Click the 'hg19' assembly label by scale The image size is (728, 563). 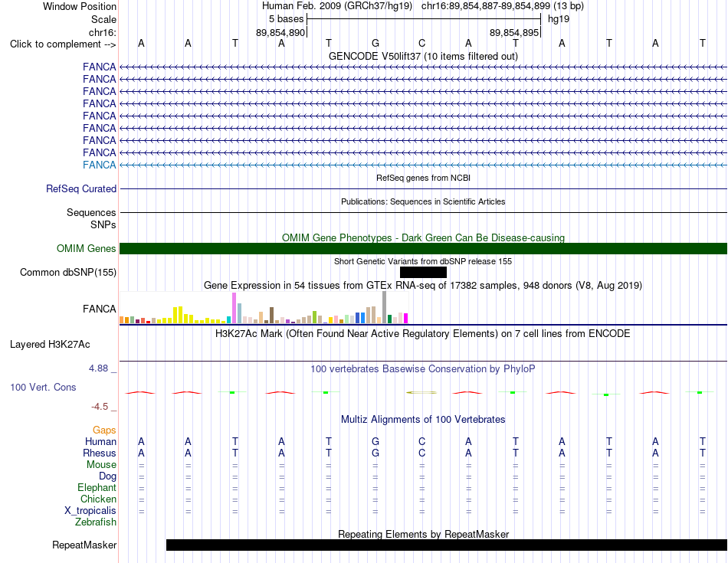click(559, 19)
